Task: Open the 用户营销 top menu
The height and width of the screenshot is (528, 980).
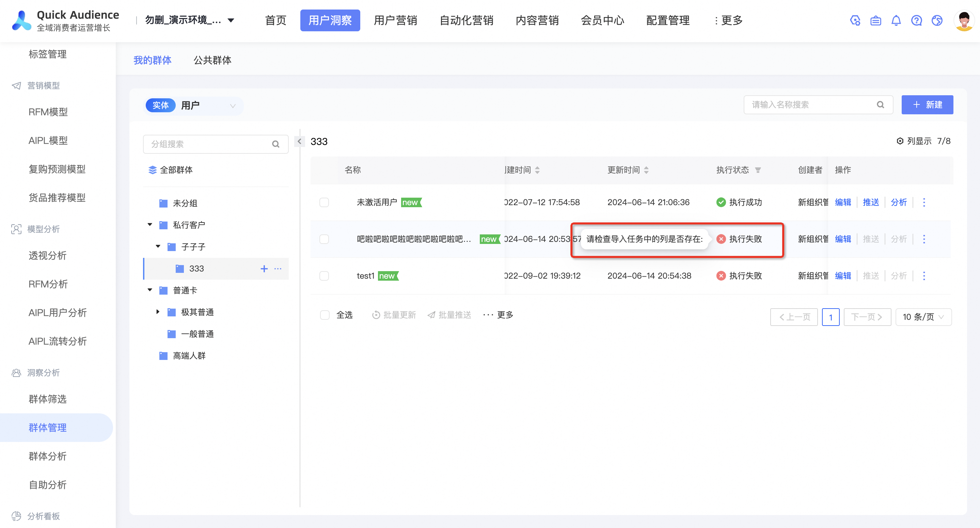Action: [395, 20]
